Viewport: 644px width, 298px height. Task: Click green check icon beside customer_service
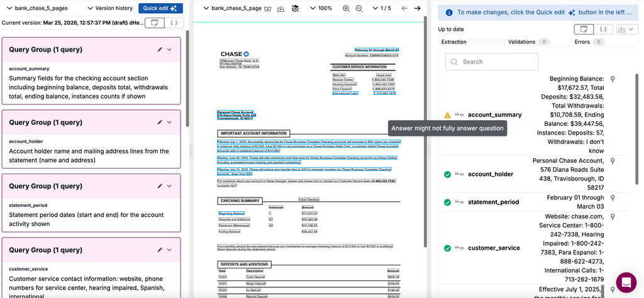[x=448, y=248]
